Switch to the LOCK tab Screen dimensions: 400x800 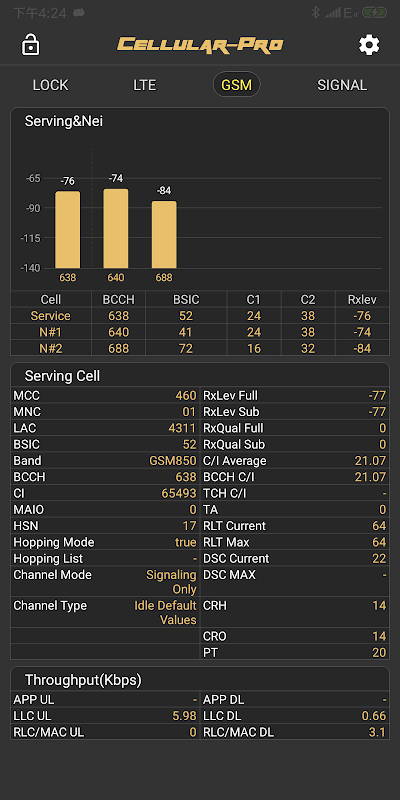coord(51,85)
